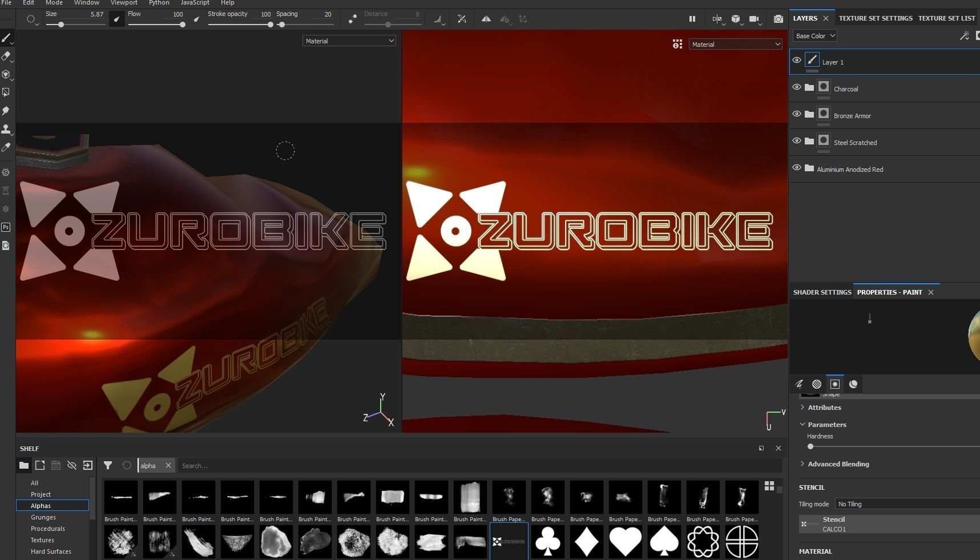This screenshot has width=980, height=560.
Task: Click the shelf filter funnel icon
Action: [107, 465]
